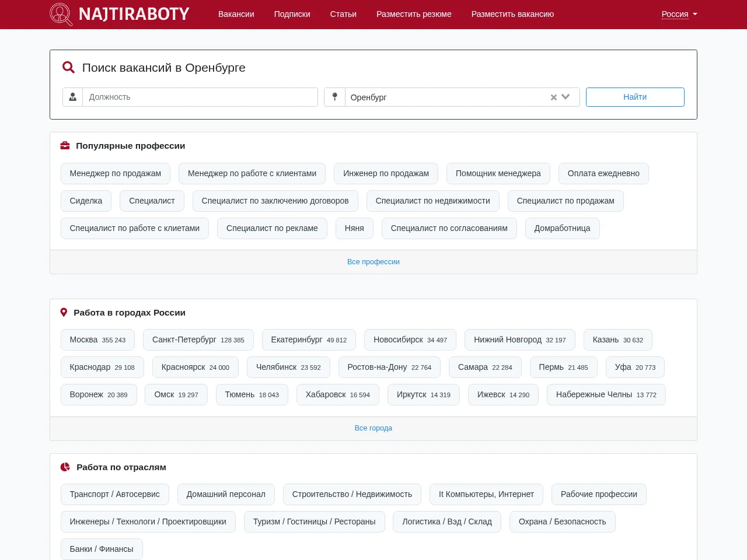Image resolution: width=747 pixels, height=560 pixels.
Task: Select Разместить резюме in the navbar
Action: tap(414, 14)
